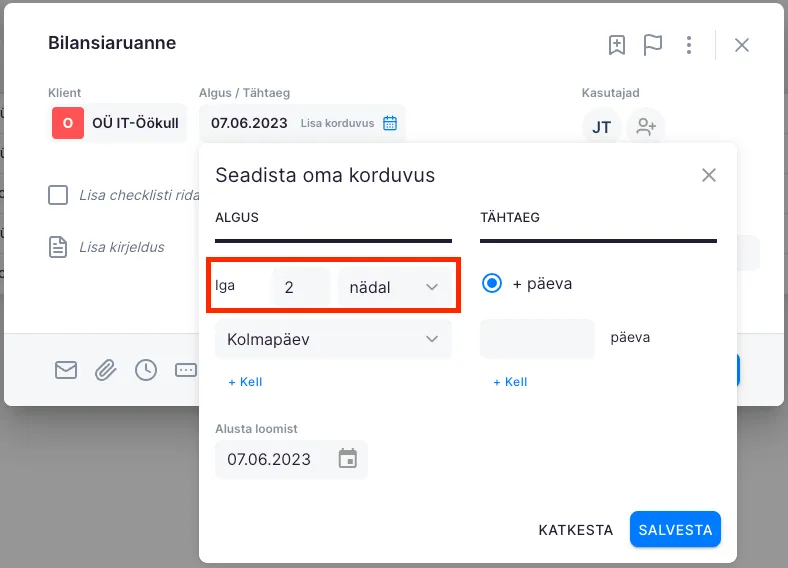788x568 pixels.
Task: Click the paperclip attachment icon
Action: [106, 370]
